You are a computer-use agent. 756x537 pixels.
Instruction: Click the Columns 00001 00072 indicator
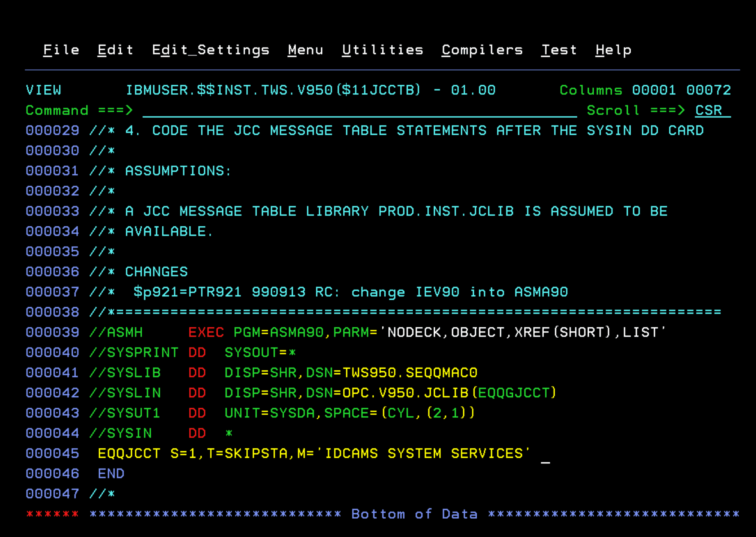coord(645,90)
